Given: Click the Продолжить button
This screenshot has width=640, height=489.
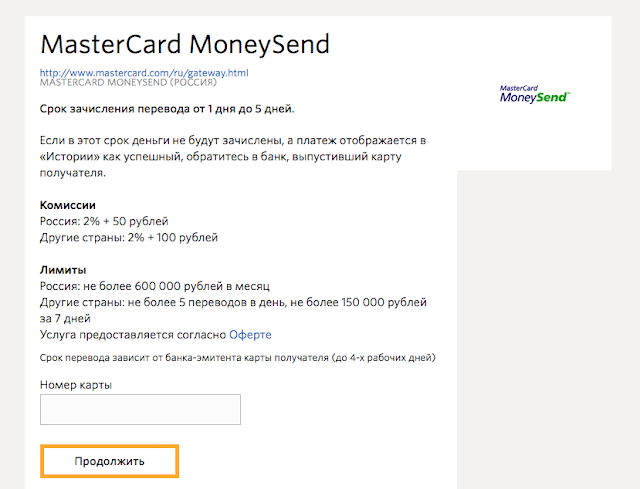Looking at the screenshot, I should click(x=109, y=461).
